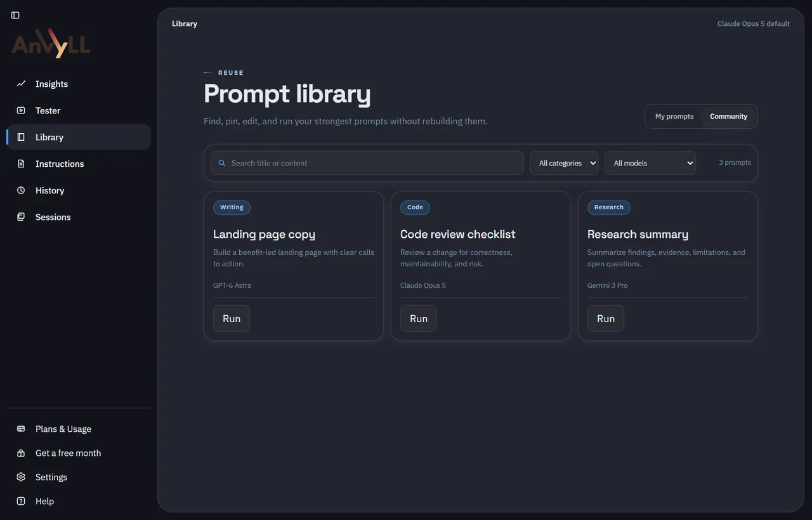Viewport: 812px width, 520px height.
Task: Click the Writing category tag
Action: 232,207
